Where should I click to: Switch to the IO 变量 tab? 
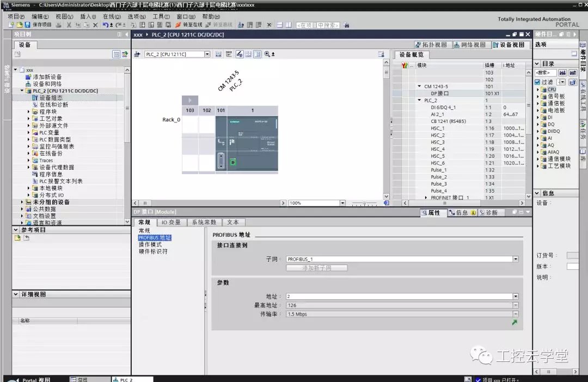[171, 222]
